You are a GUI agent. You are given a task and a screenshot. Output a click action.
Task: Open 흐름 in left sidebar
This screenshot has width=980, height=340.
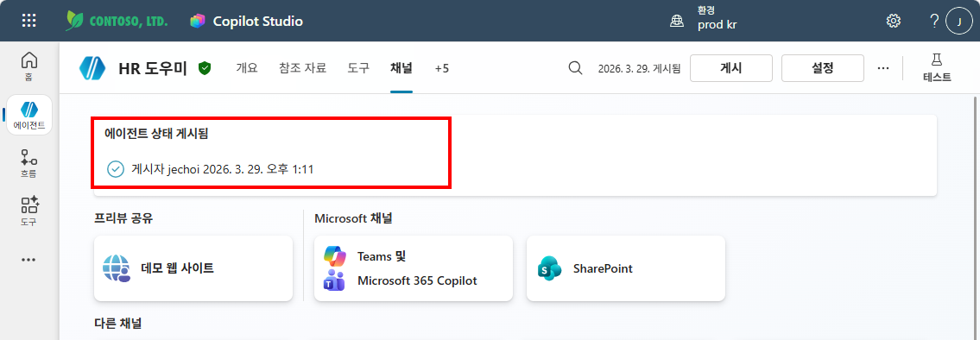click(29, 164)
